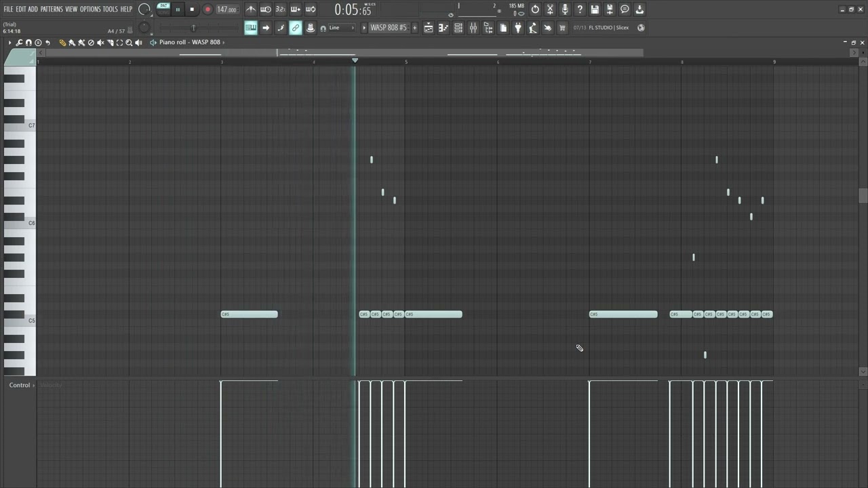This screenshot has height=488, width=868.
Task: Click the record button
Action: click(x=208, y=9)
